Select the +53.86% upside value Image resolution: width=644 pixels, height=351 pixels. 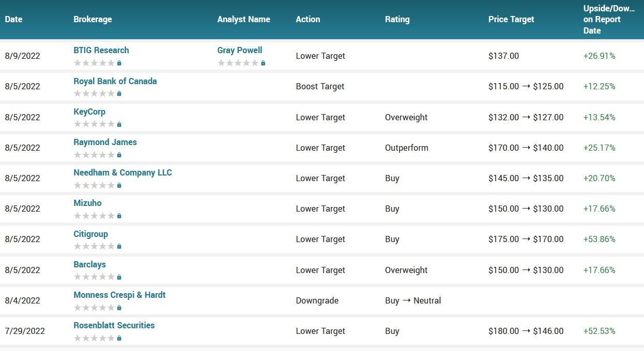pyautogui.click(x=599, y=239)
